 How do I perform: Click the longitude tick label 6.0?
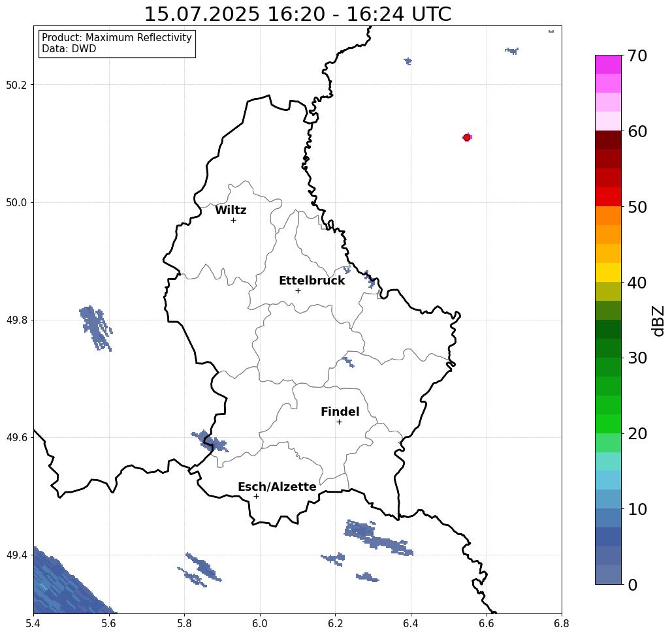pos(260,623)
